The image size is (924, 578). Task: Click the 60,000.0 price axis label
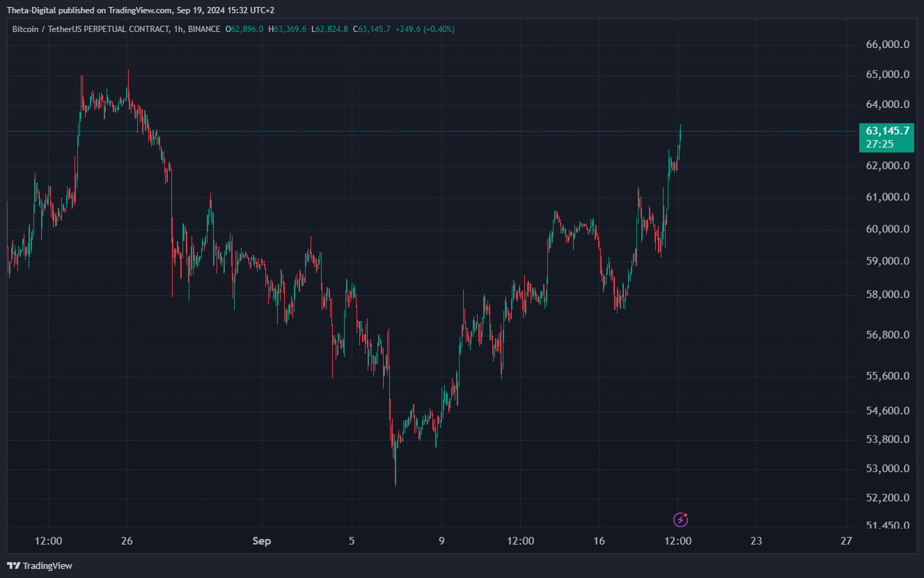pos(887,229)
